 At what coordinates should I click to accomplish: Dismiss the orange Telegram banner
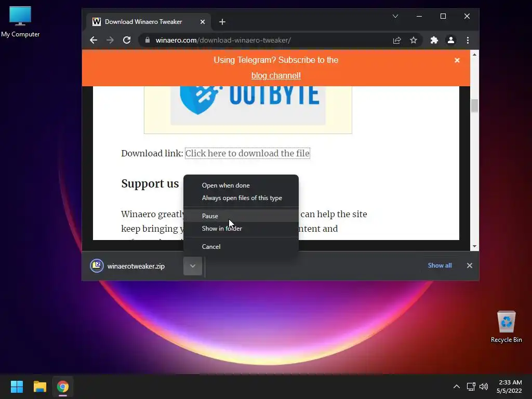coord(457,60)
